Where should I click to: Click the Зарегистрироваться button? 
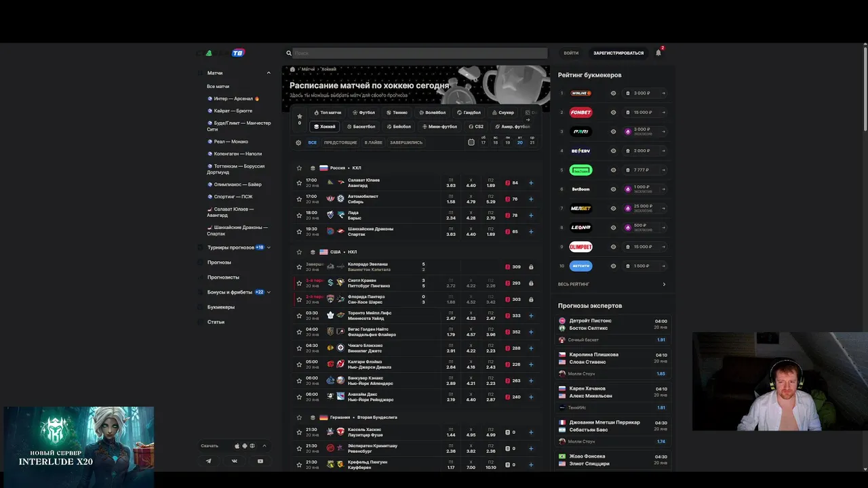tap(618, 53)
